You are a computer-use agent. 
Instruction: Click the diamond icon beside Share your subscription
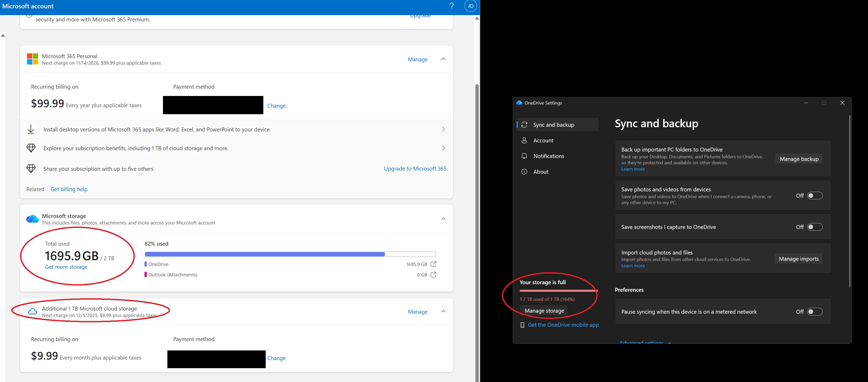[31, 169]
